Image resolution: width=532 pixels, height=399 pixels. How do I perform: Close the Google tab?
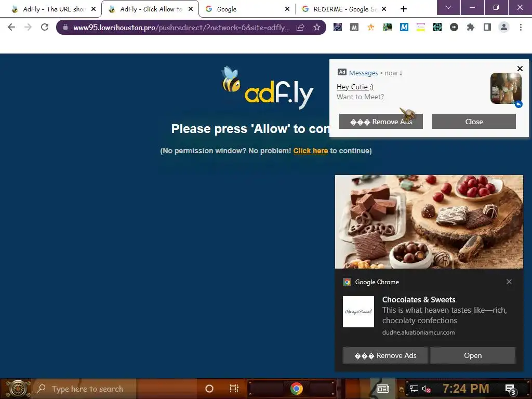click(x=287, y=9)
